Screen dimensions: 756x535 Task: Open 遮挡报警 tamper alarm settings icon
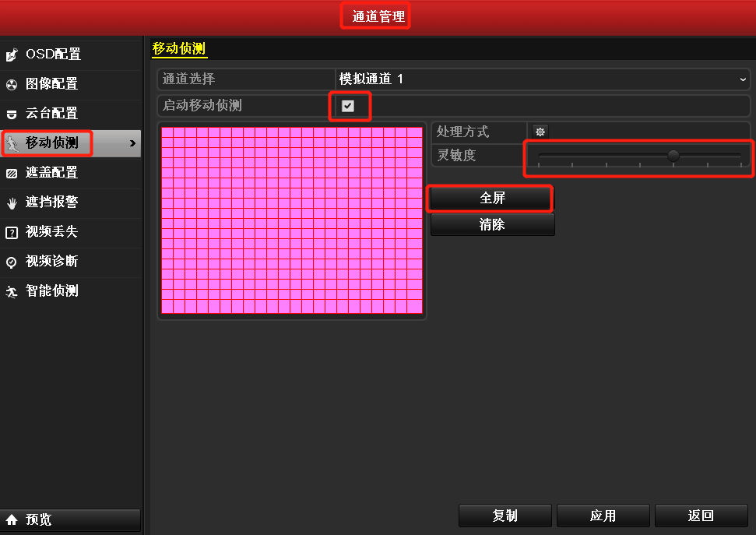coord(12,202)
